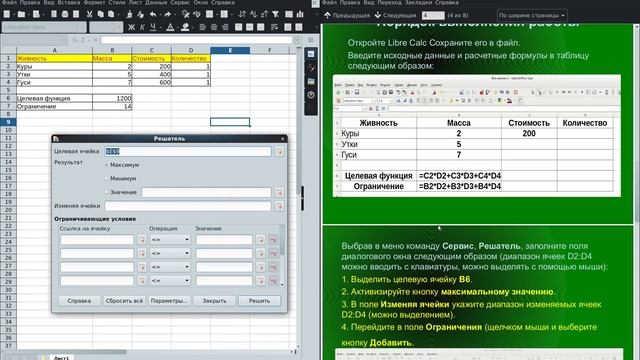Click the Undo arrow icon
This screenshot has width=640, height=360.
[x=153, y=14]
